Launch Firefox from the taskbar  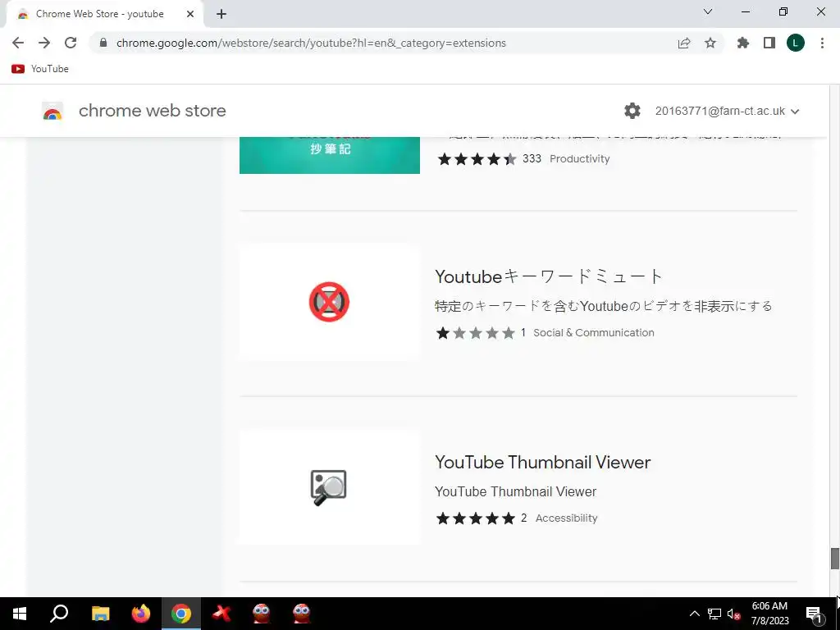(x=141, y=614)
